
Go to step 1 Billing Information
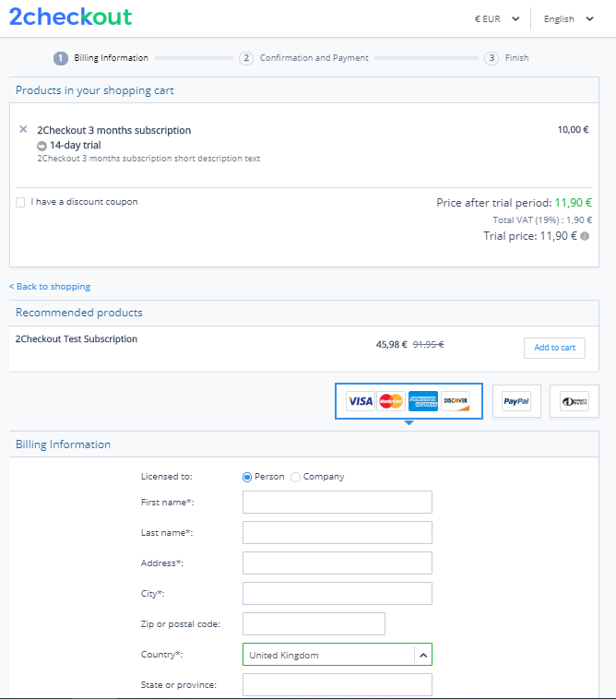point(101,58)
